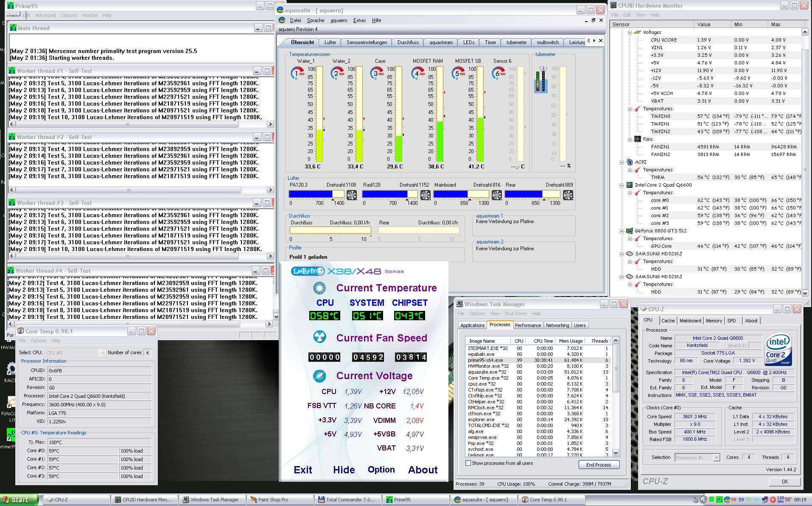The height and width of the screenshot is (506, 812).
Task: Click End Process in Task Manager
Action: pos(599,465)
